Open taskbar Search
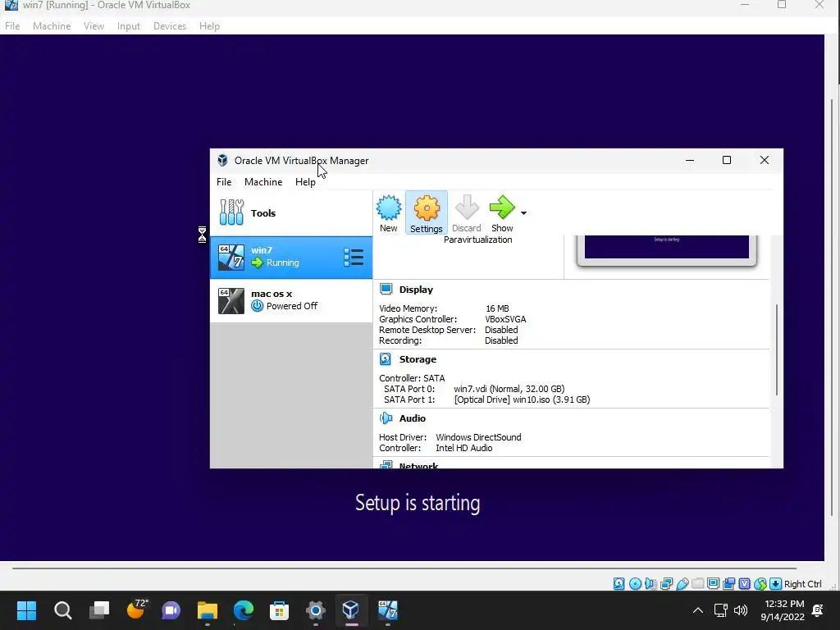 pos(62,610)
